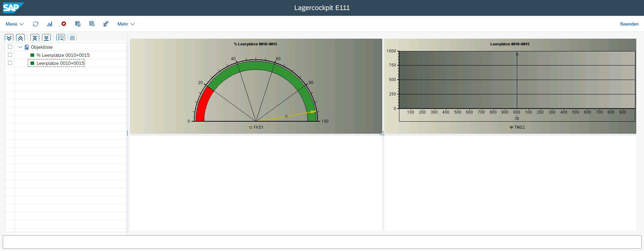The height and width of the screenshot is (251, 644).
Task: Tick the % Leerplätze 0010+0015 checkbox
Action: pos(10,55)
